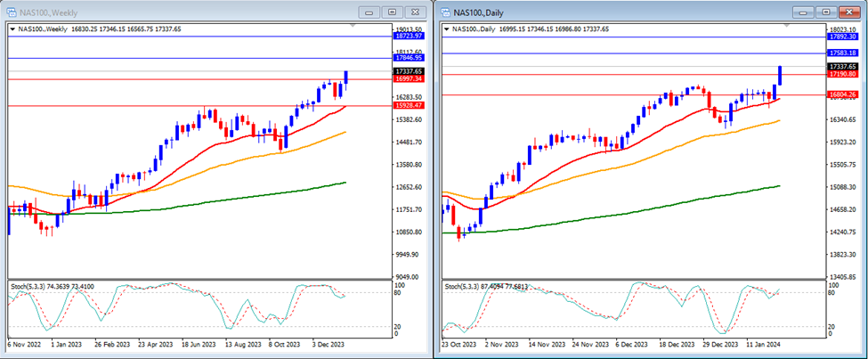This screenshot has width=868, height=359.
Task: Minimize the NAS100 Weekly chart window
Action: click(x=369, y=12)
